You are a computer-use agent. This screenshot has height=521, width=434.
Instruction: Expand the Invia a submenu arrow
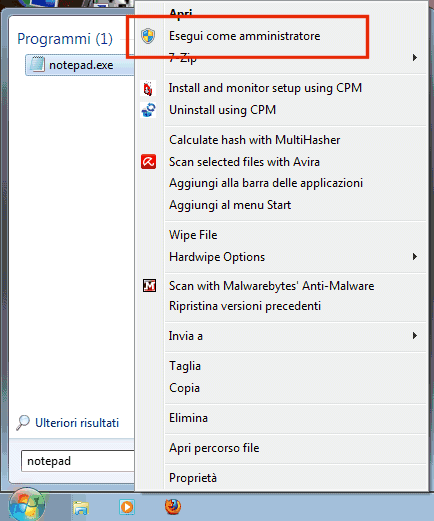pos(415,335)
